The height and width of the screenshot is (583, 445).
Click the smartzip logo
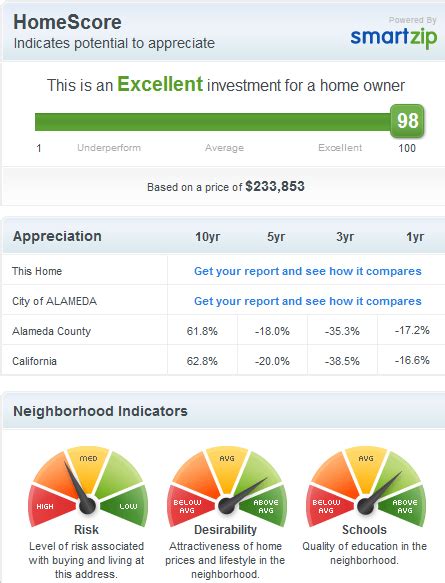point(393,38)
